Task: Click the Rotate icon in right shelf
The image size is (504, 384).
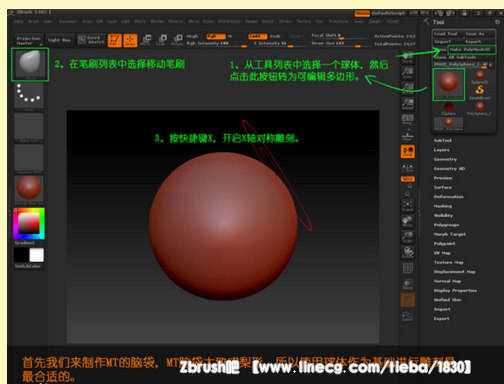Action: tap(407, 253)
